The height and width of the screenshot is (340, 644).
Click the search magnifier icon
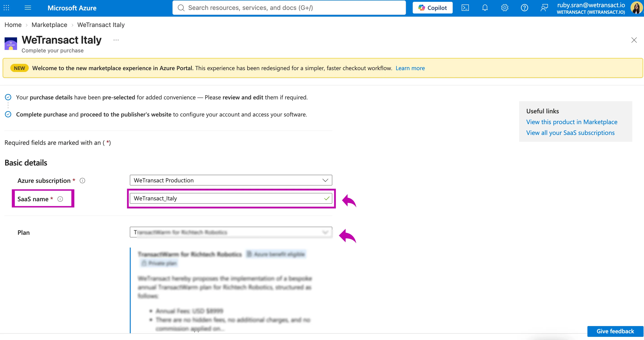point(181,8)
